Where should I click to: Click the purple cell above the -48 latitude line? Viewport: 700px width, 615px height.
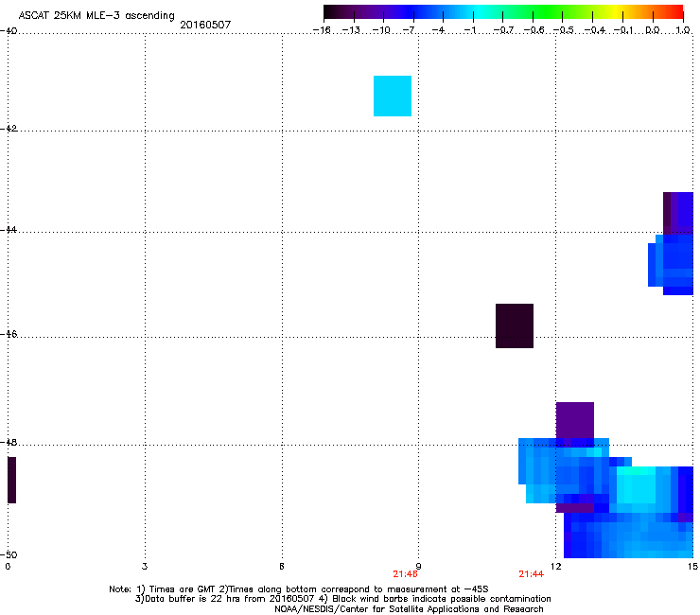(x=575, y=420)
